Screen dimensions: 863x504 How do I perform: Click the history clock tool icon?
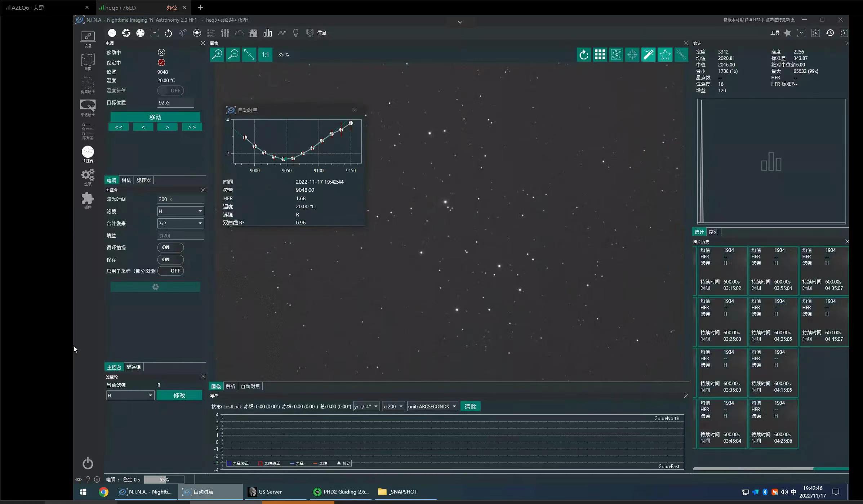tap(830, 33)
